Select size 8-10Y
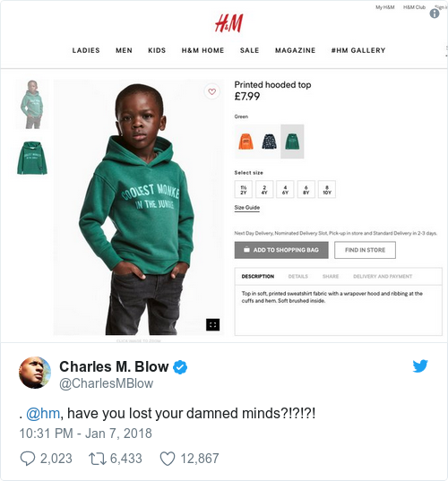 [327, 189]
